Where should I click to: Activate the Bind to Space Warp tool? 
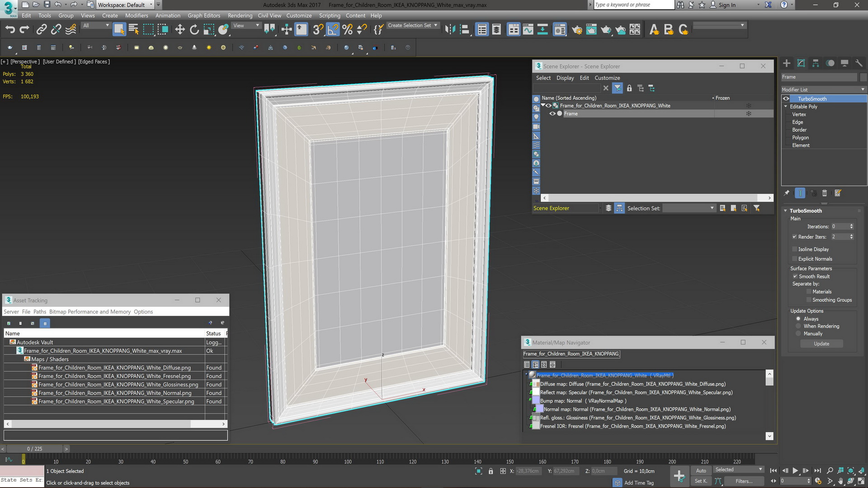(71, 30)
